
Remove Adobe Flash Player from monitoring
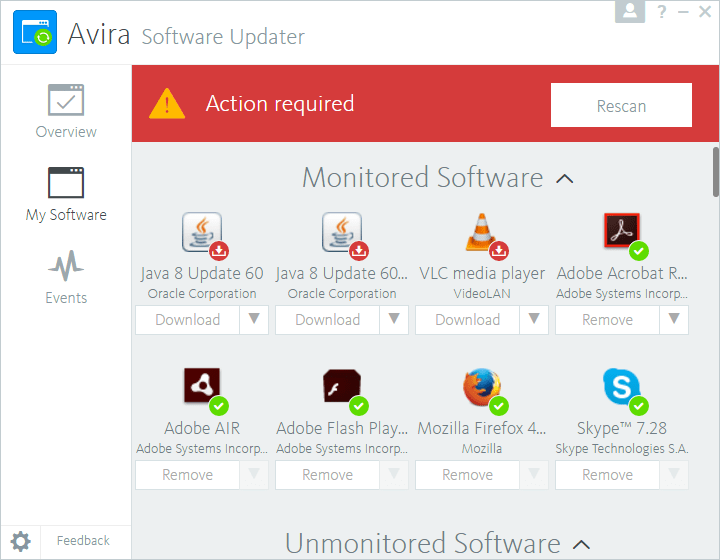327,475
